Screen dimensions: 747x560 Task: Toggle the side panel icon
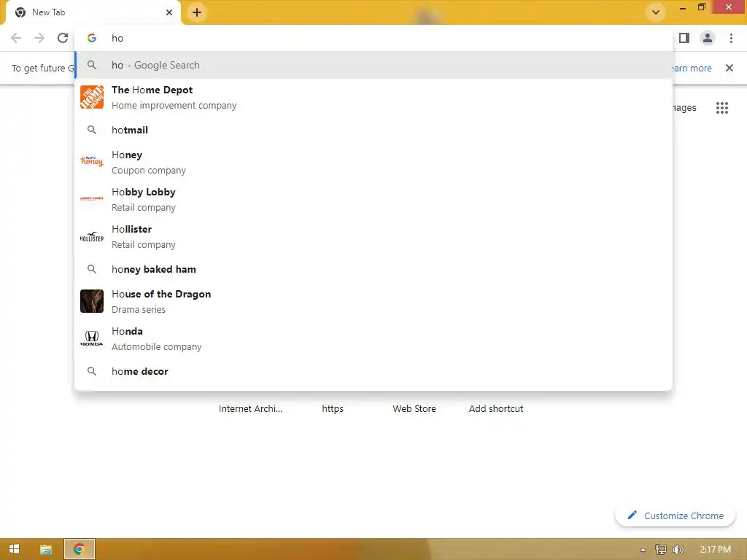click(x=684, y=38)
